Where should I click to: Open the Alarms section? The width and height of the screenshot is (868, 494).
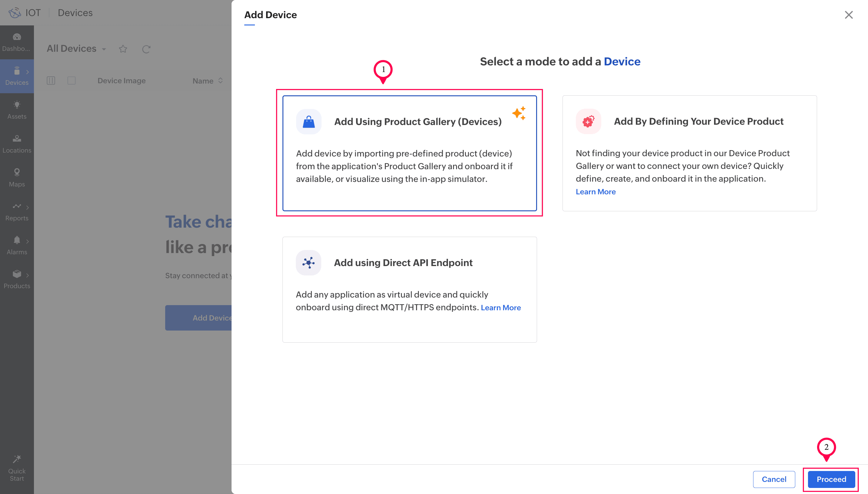pos(17,245)
